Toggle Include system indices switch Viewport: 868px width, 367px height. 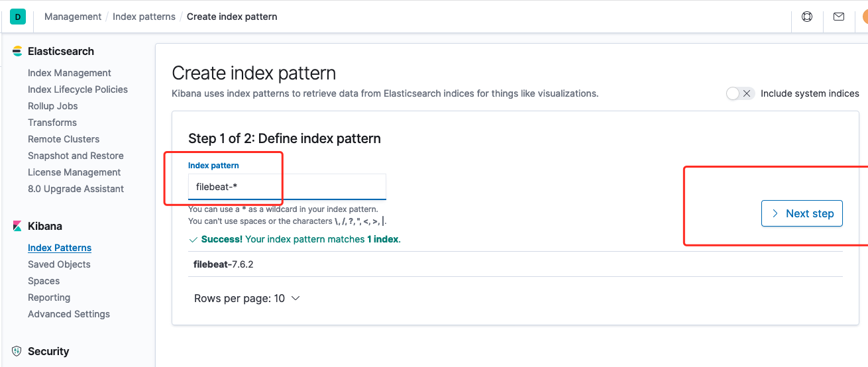pos(739,93)
